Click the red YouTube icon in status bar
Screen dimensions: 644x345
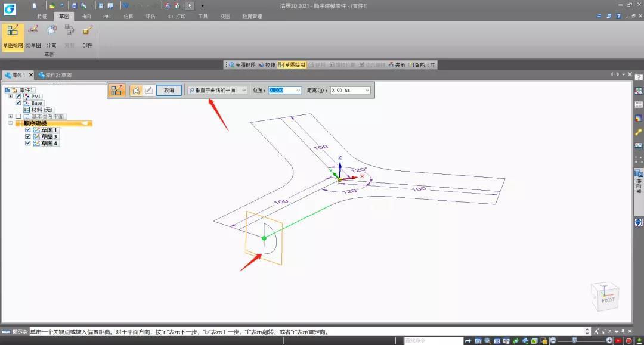pyautogui.click(x=618, y=341)
